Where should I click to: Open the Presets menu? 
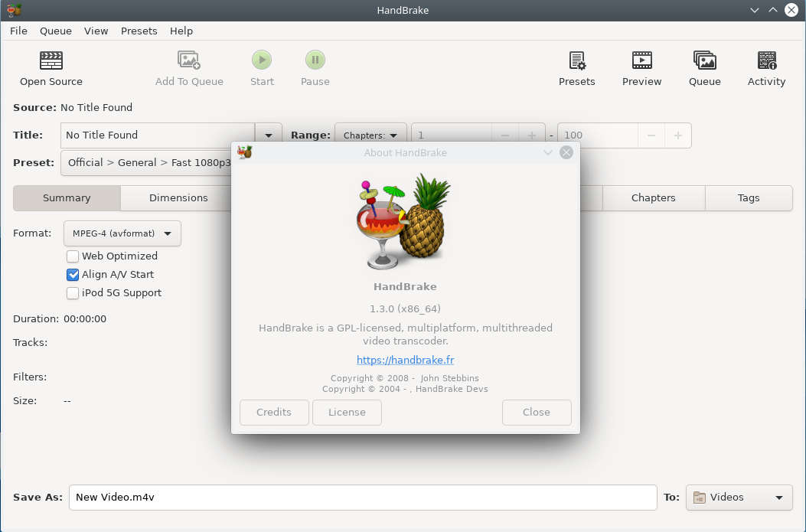point(139,31)
